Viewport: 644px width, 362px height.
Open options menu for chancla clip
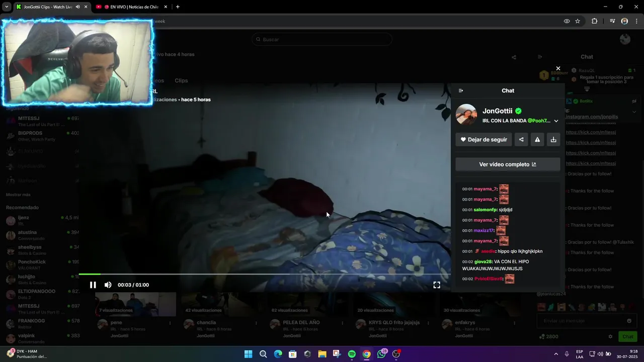point(257,323)
